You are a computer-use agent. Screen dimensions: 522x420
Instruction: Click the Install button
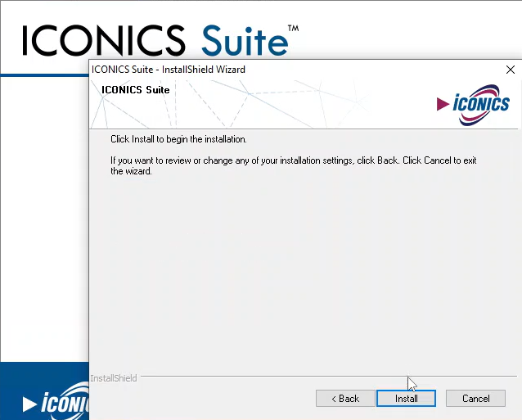406,399
